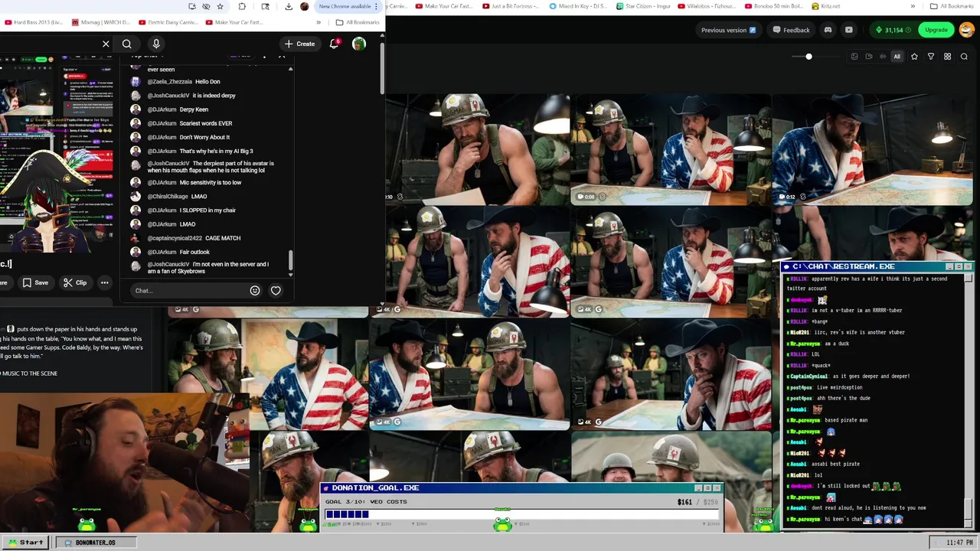Open YouTube notifications bell
Image resolution: width=980 pixels, height=551 pixels.
tap(334, 44)
